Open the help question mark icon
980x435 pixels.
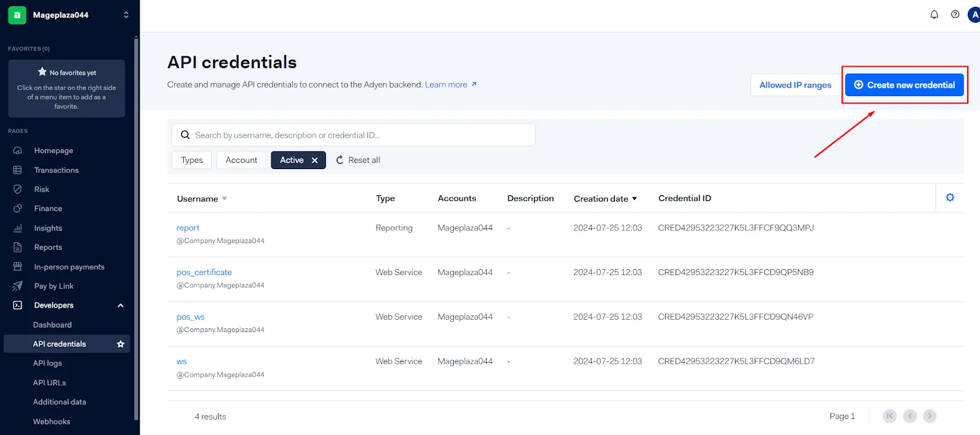click(955, 15)
